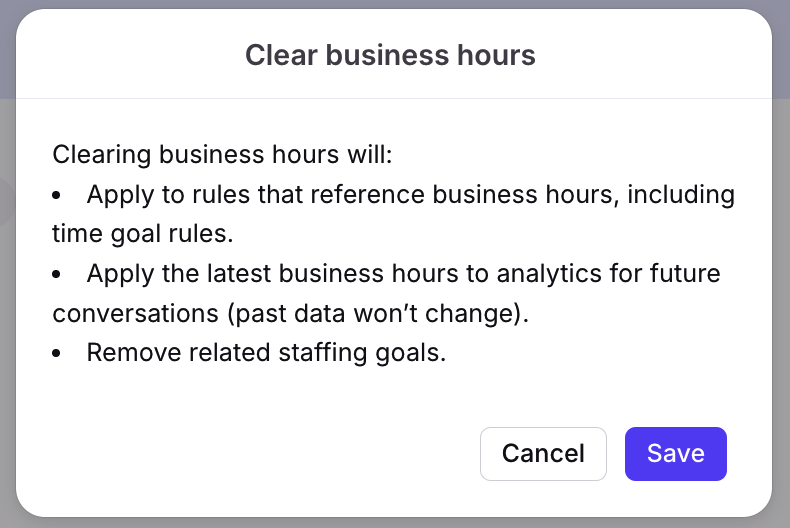Click the 'time goal rules.' text line
Viewport: 790px width, 528px height.
pyautogui.click(x=143, y=234)
